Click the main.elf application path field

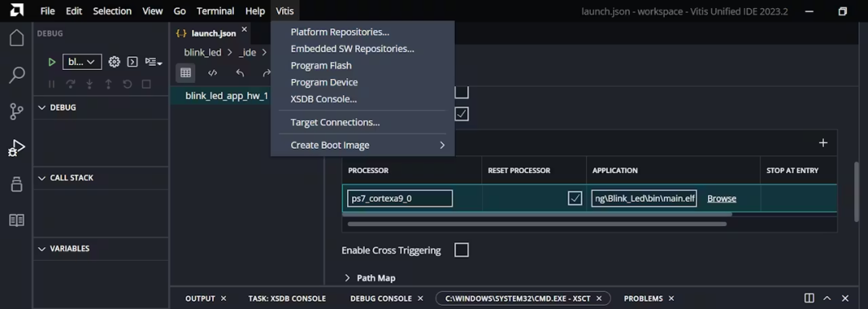(x=644, y=198)
